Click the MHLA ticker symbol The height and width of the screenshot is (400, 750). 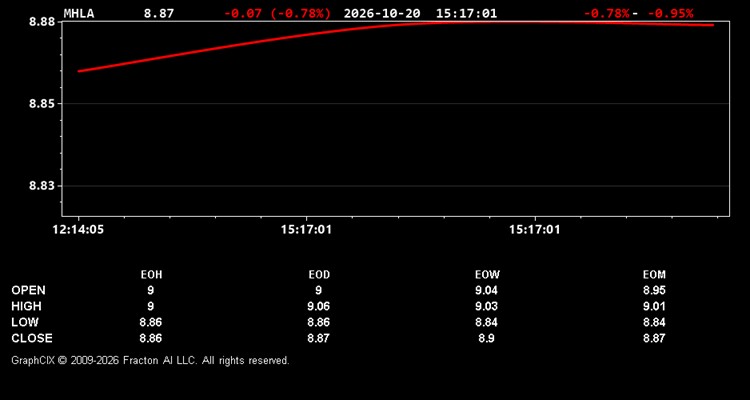(79, 13)
